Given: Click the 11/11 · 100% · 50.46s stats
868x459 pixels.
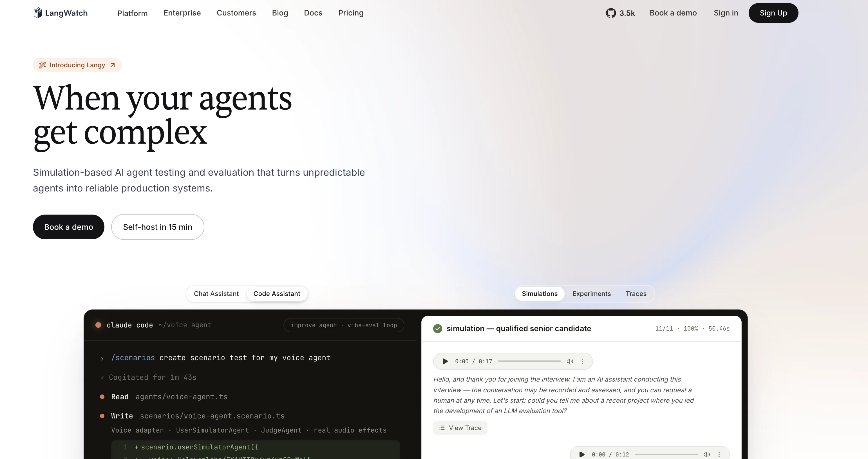Looking at the screenshot, I should [x=692, y=329].
